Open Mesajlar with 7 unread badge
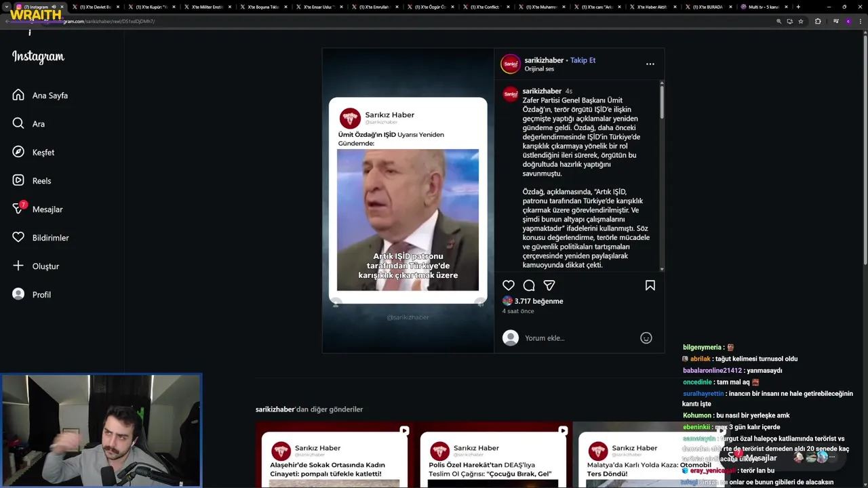Screen dimensions: 868x488 click(x=38, y=209)
